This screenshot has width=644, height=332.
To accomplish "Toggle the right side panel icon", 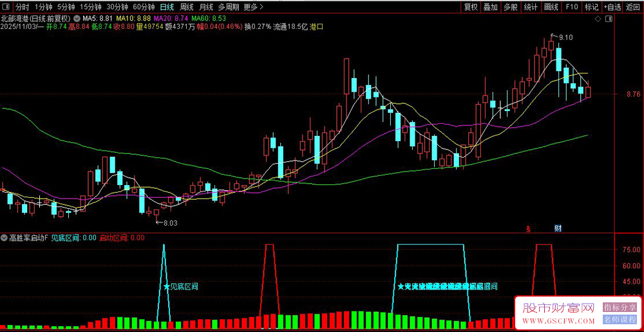I will [x=609, y=19].
